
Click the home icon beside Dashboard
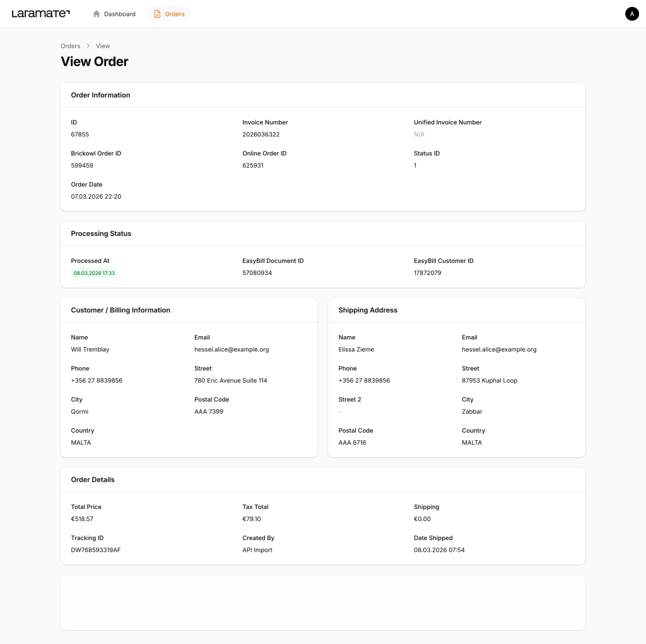(97, 14)
